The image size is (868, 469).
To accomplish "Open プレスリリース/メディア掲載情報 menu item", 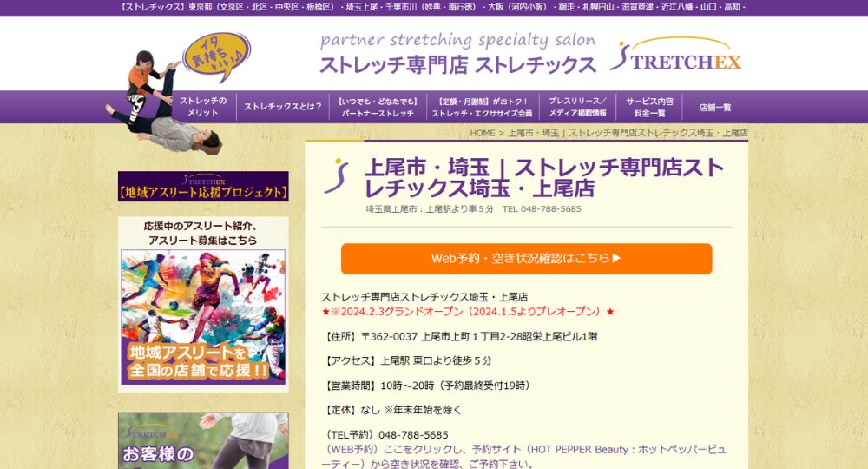I will coord(577,108).
